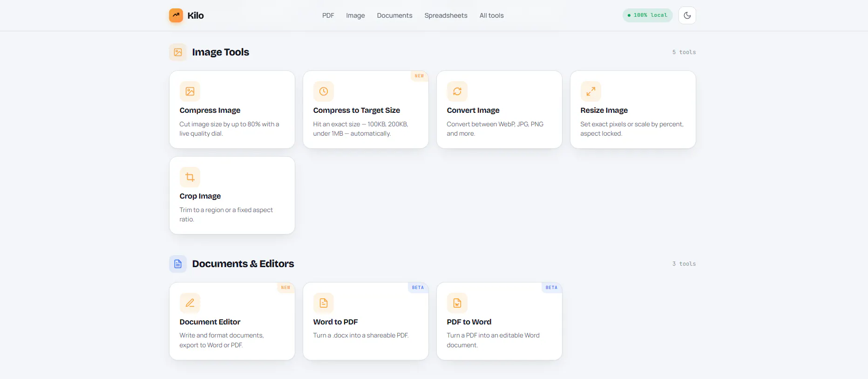Click the Convert Image refresh-arrows icon
This screenshot has height=379, width=868.
tap(457, 91)
